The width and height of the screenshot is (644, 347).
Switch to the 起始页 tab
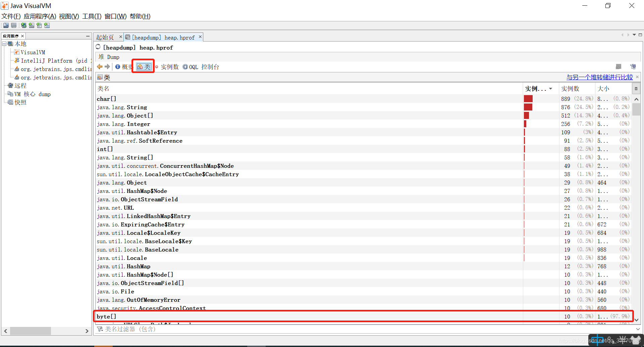(105, 38)
